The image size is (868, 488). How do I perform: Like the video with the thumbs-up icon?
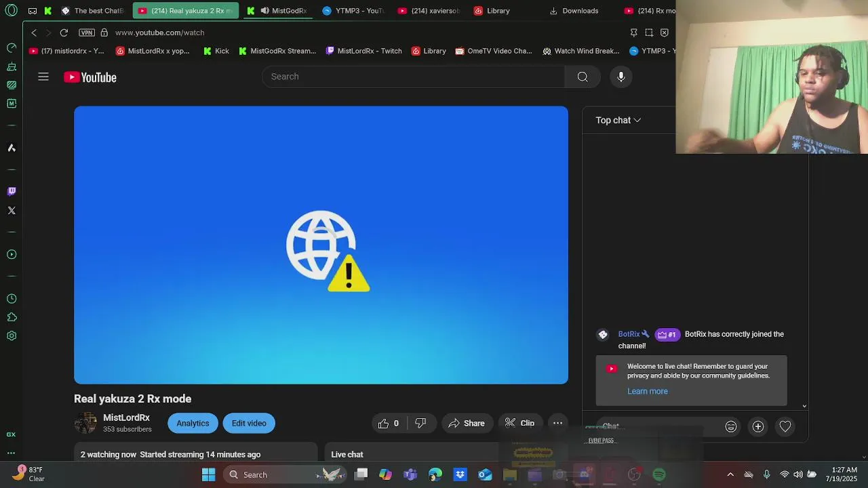click(384, 423)
